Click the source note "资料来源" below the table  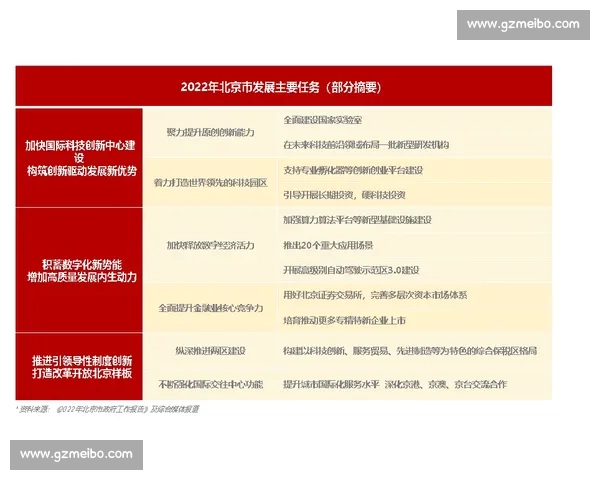[x=108, y=409]
